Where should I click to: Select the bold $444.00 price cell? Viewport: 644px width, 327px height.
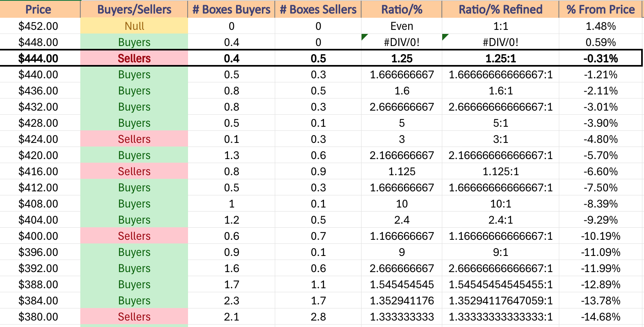(x=38, y=58)
